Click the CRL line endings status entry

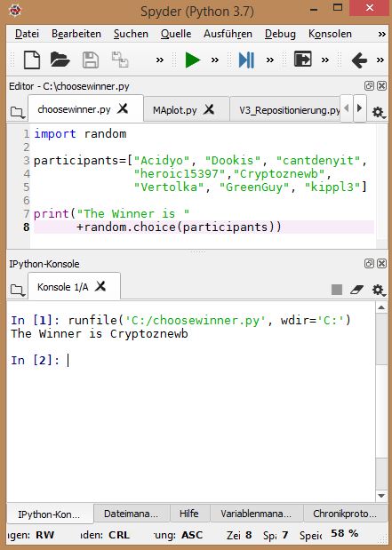point(119,535)
